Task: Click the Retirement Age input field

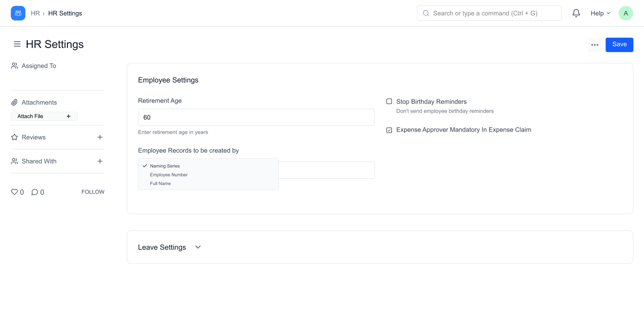Action: tap(256, 117)
